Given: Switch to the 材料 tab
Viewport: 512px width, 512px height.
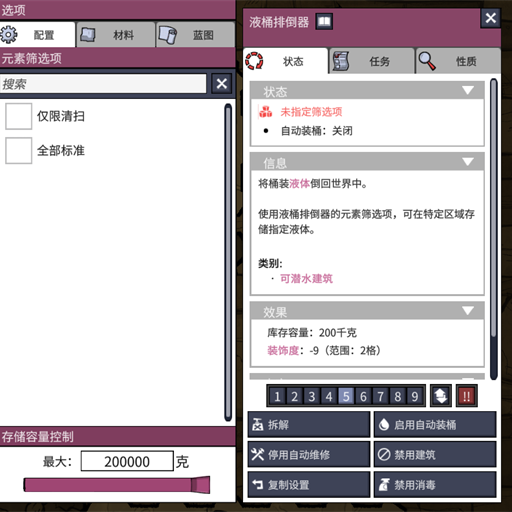Looking at the screenshot, I should point(116,35).
